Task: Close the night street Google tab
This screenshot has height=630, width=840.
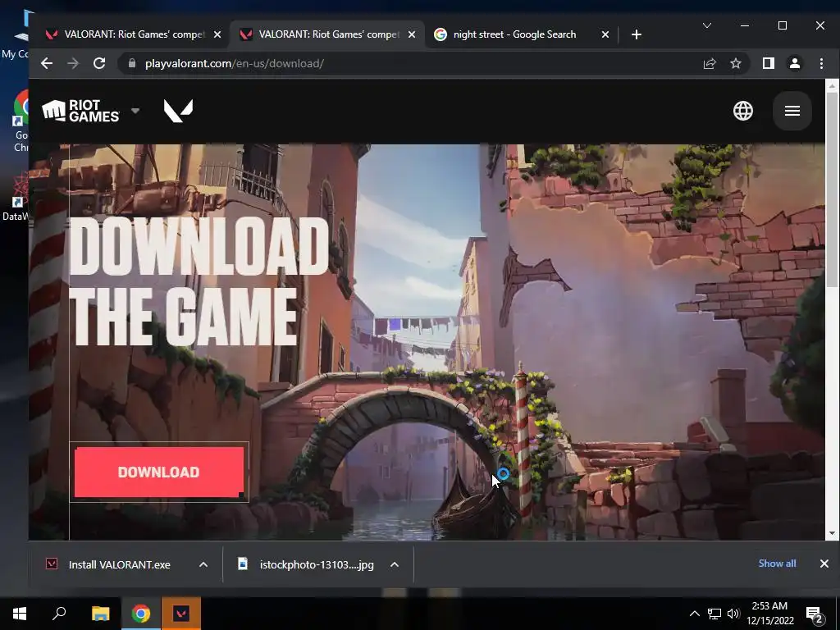Action: pos(605,34)
